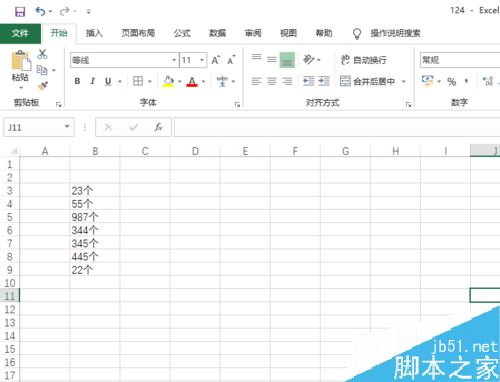
Task: Apply the red font color A
Action: pyautogui.click(x=192, y=81)
